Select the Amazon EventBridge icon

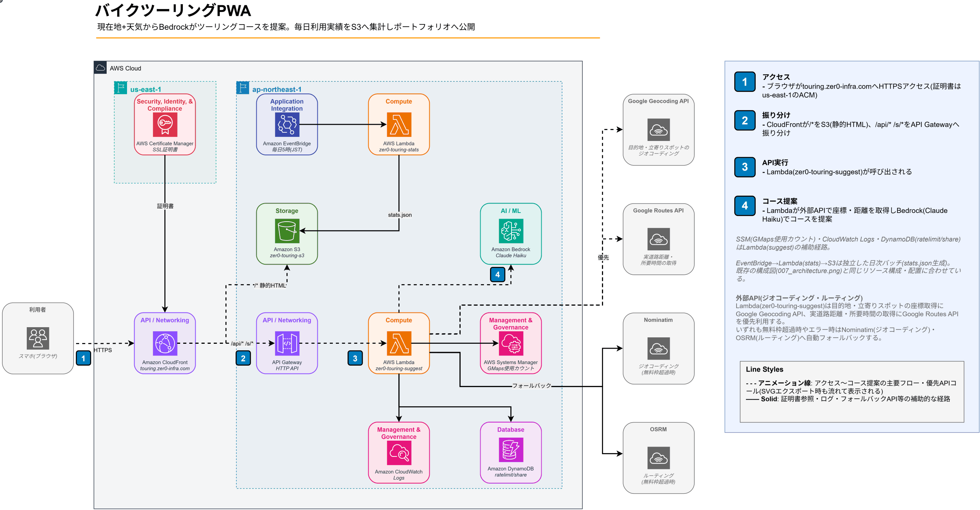pos(287,124)
